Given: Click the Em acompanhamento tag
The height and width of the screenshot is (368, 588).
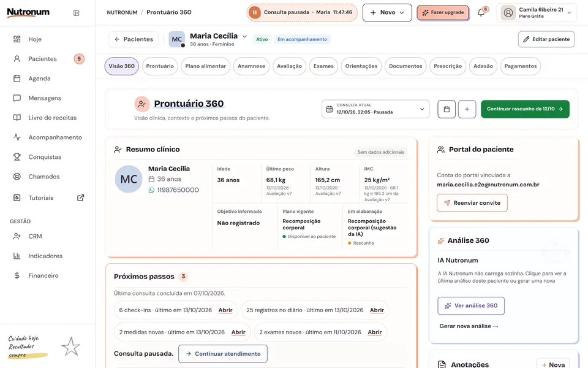Looking at the screenshot, I should (302, 39).
